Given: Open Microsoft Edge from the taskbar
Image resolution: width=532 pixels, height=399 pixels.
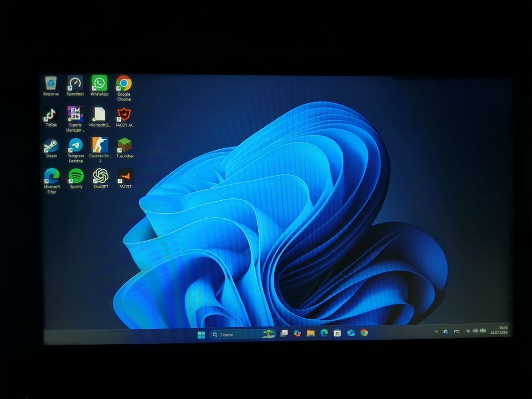Looking at the screenshot, I should [x=324, y=333].
